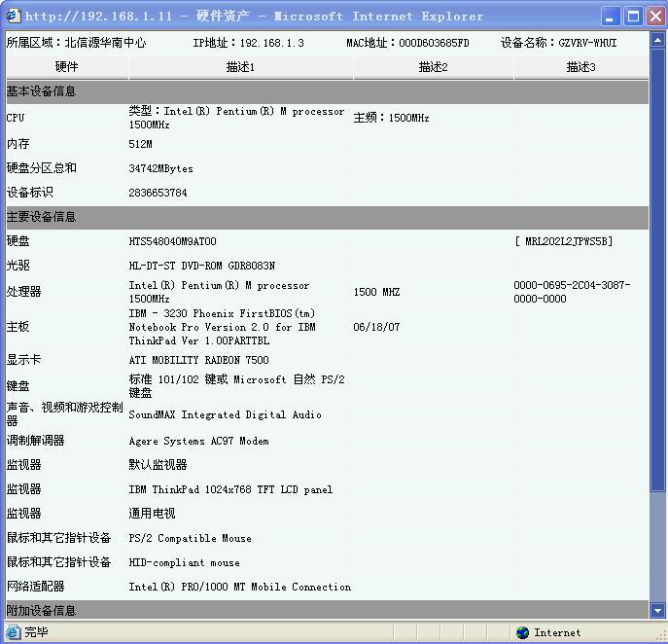
Task: Click the SoundMAX Integrated Digital Audio value
Action: [225, 414]
